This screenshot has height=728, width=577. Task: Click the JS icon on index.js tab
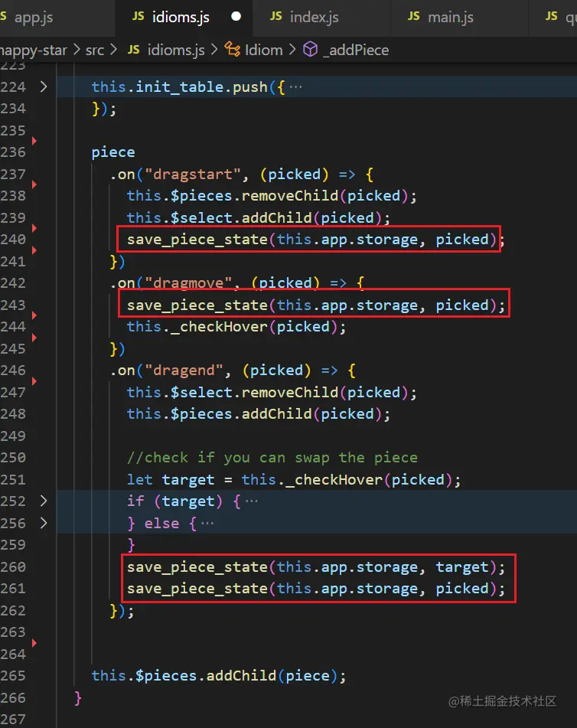pos(275,16)
